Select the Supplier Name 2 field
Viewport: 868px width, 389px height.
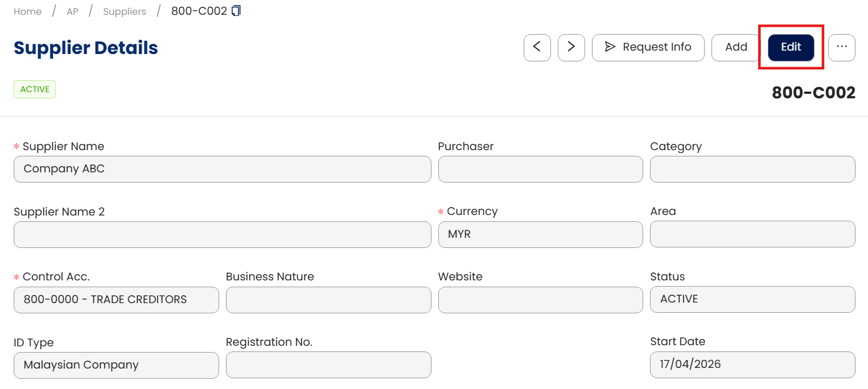tap(222, 234)
